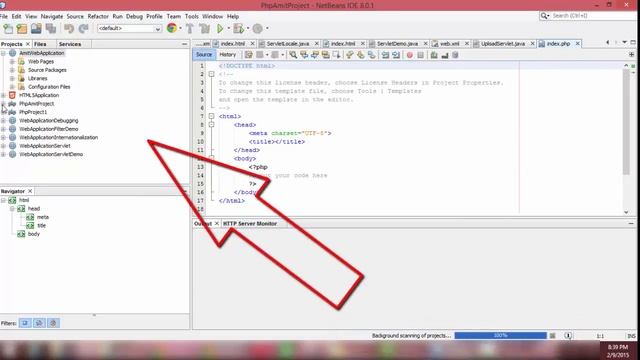Click the background scanning progress bar
The height and width of the screenshot is (360, 640).
[500, 335]
